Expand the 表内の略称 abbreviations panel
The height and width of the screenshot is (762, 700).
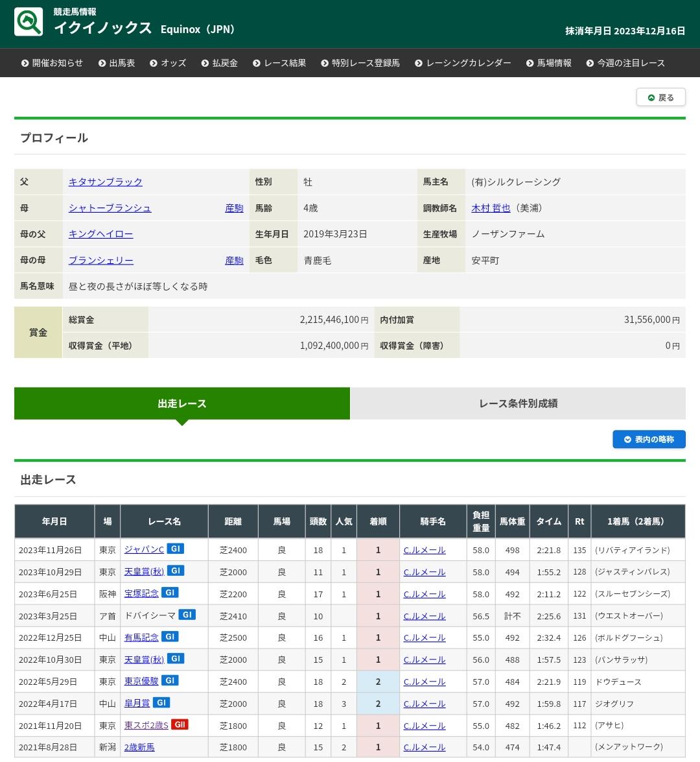click(649, 440)
